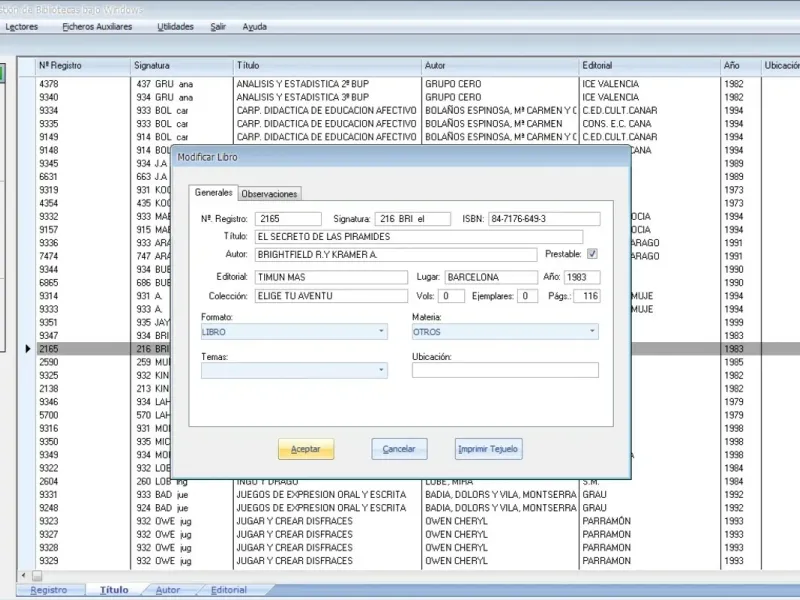Click the Lugar field with BARCELONA
This screenshot has height=600, width=800.
click(x=491, y=277)
